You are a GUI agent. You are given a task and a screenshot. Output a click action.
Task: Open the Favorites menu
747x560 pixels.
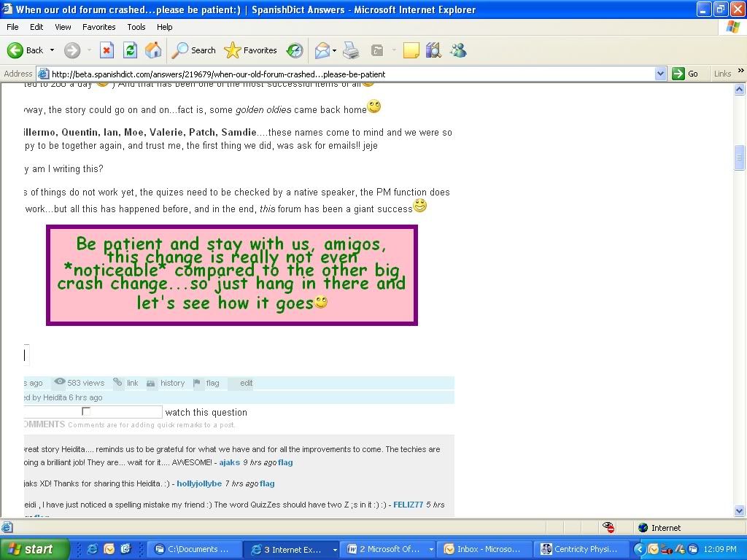[x=98, y=27]
